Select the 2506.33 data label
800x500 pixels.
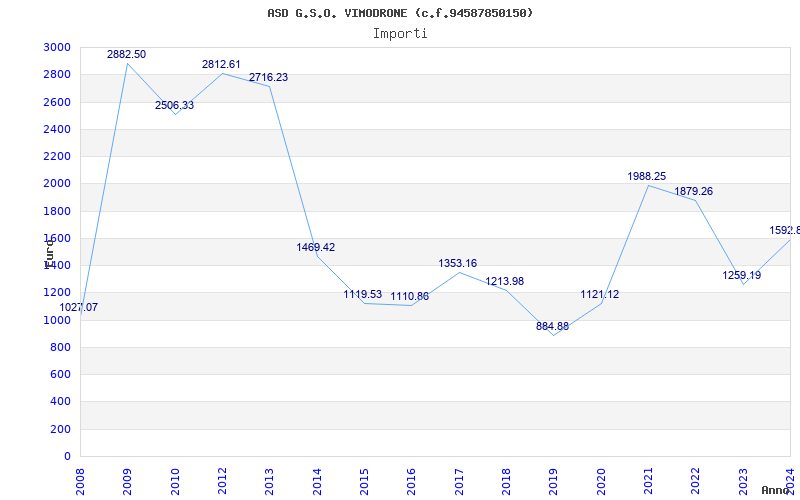click(x=174, y=106)
